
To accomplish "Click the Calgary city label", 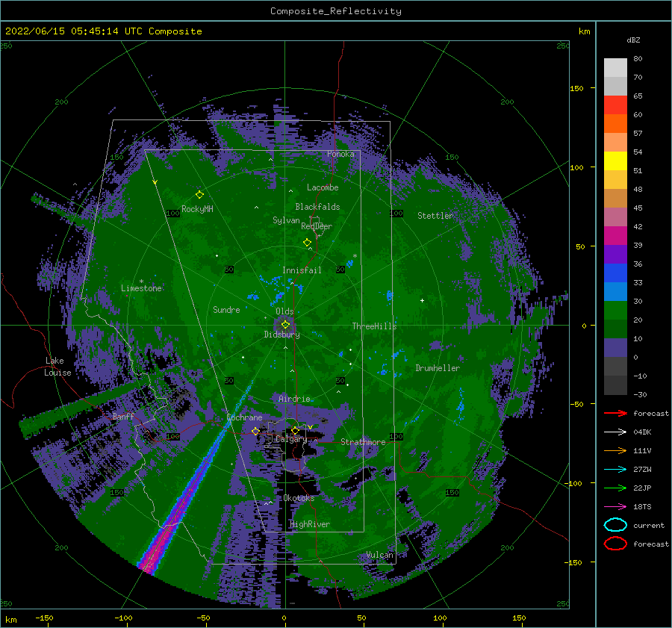I will (x=291, y=439).
